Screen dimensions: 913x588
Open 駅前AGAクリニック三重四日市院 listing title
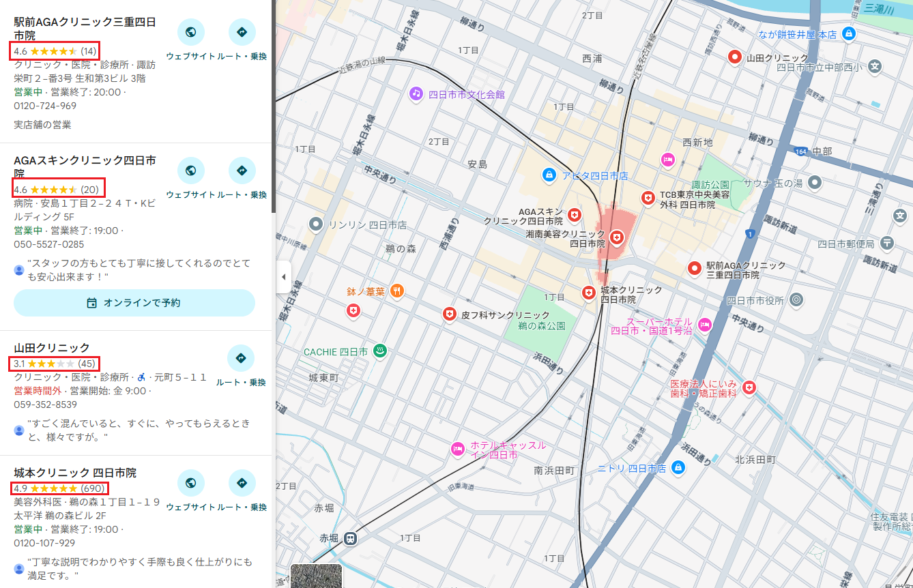[85, 29]
